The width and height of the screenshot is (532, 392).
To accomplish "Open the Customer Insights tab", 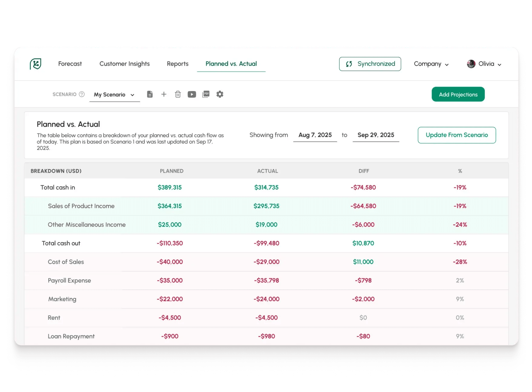I will click(125, 64).
